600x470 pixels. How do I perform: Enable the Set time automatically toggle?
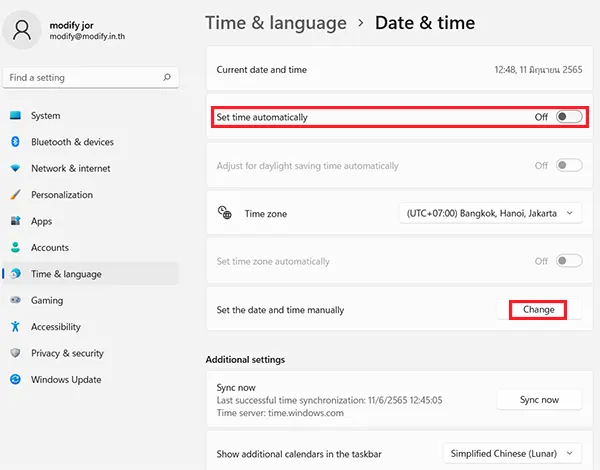coord(568,117)
